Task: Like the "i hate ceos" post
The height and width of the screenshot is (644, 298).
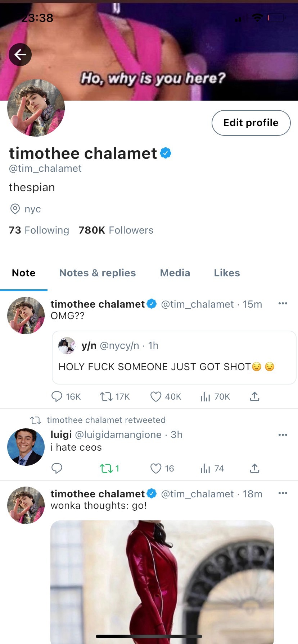Action: (x=155, y=468)
